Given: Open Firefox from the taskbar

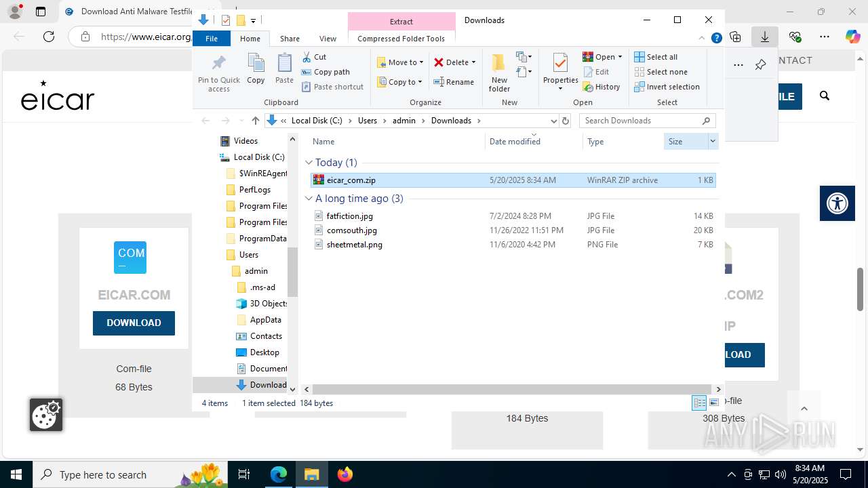Looking at the screenshot, I should point(345,474).
